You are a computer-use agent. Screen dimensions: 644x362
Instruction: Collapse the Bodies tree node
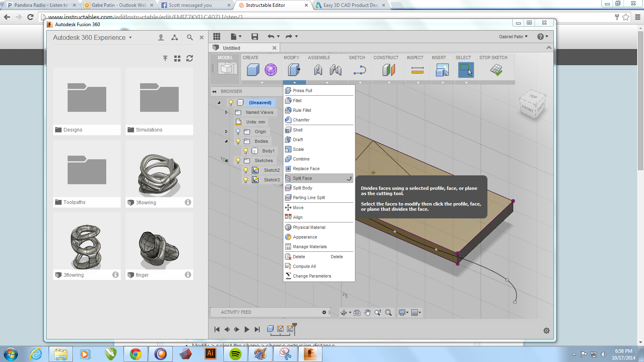click(x=226, y=141)
